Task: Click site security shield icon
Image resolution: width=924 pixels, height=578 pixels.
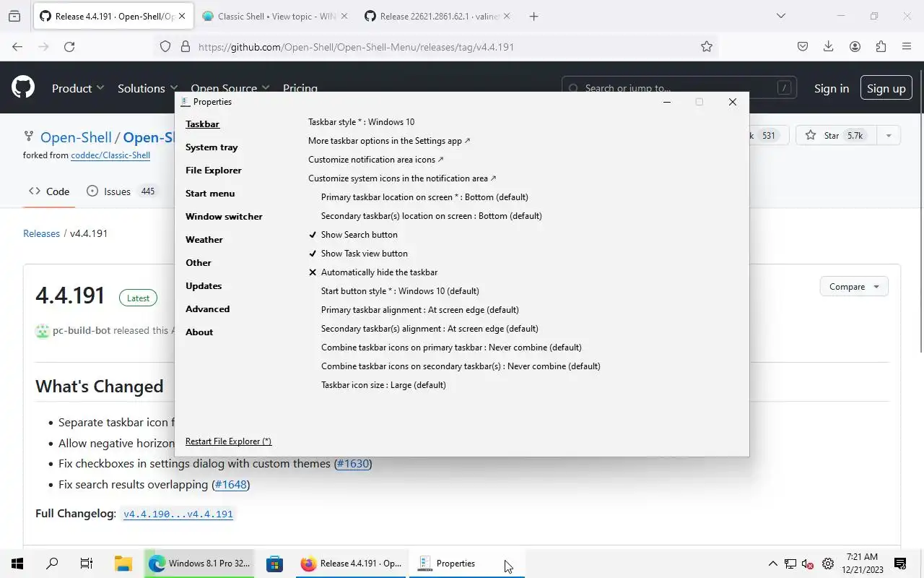Action: pos(165,46)
